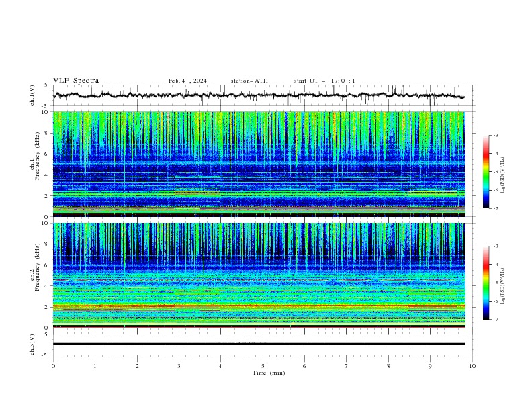The height and width of the screenshot is (411, 532).
Task: Click the ch.2 spectrogram plot
Action: (259, 275)
